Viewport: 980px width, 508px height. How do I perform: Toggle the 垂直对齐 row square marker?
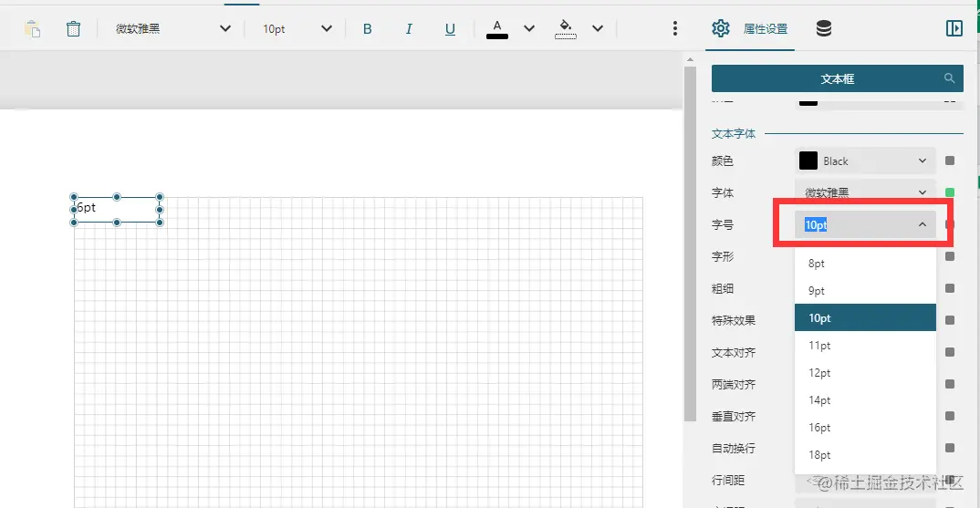[950, 416]
